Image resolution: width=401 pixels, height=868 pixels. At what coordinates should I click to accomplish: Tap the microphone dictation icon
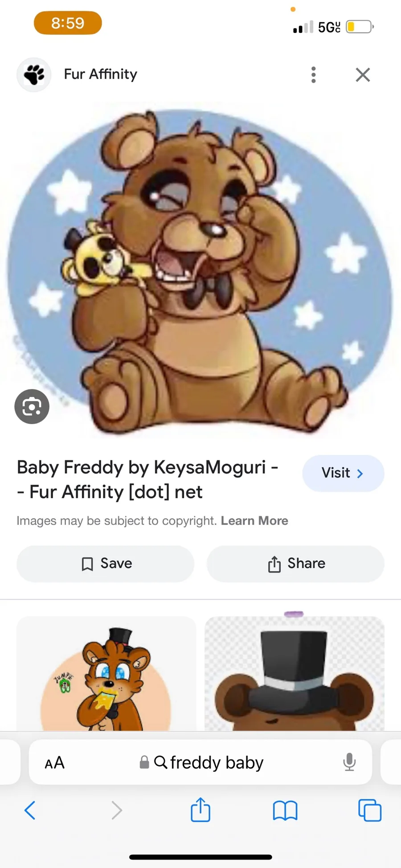[349, 762]
